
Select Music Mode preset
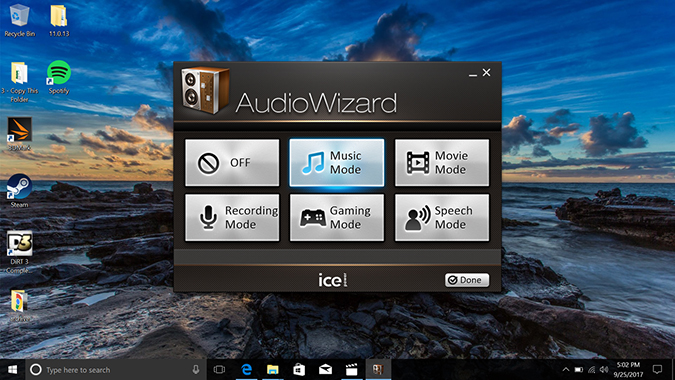pyautogui.click(x=337, y=163)
